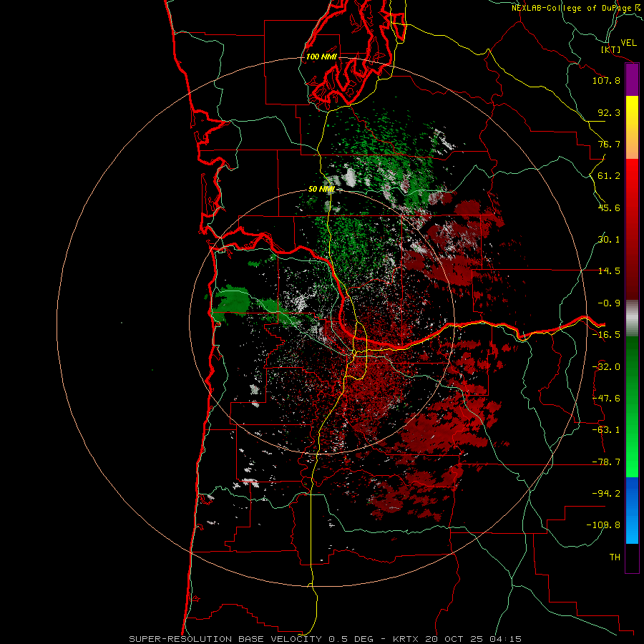
Task: Pick the gray segment of the color bar
Action: 632,318
